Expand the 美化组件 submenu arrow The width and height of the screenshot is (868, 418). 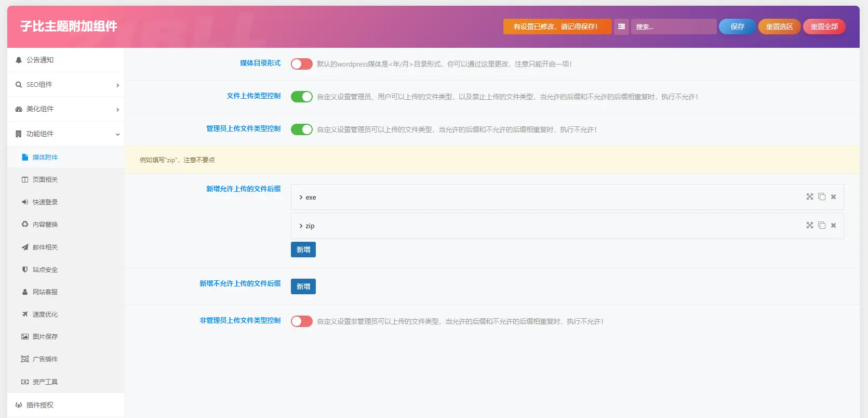[118, 110]
